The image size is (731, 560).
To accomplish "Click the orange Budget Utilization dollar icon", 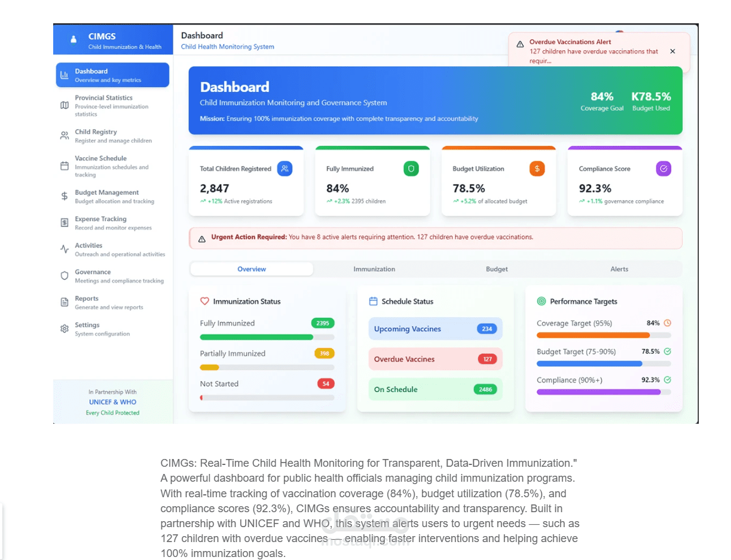I will [537, 169].
